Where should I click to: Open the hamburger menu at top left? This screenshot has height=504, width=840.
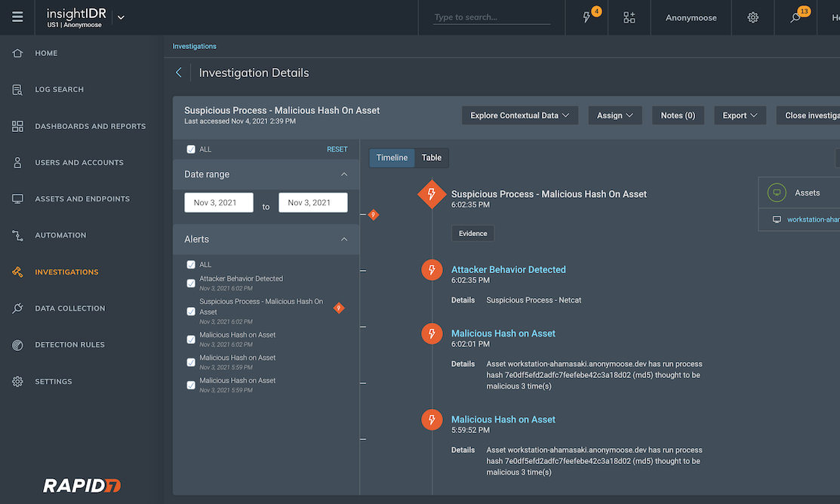[x=17, y=17]
